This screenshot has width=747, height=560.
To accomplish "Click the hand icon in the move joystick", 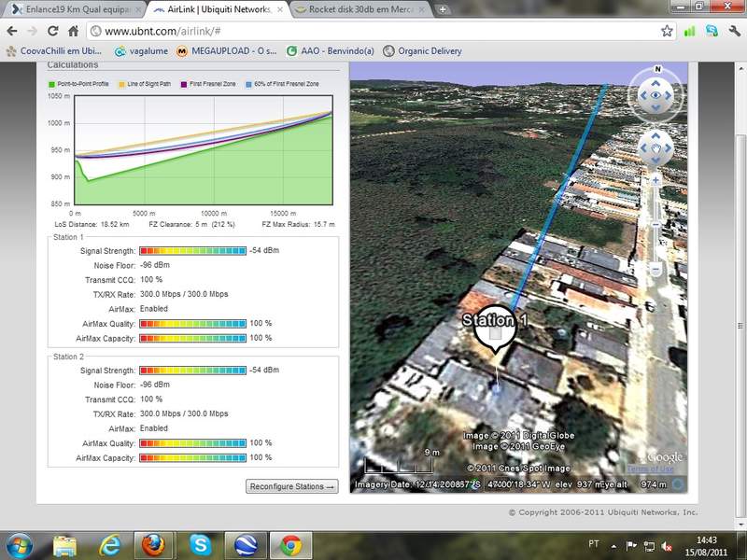I will (655, 148).
